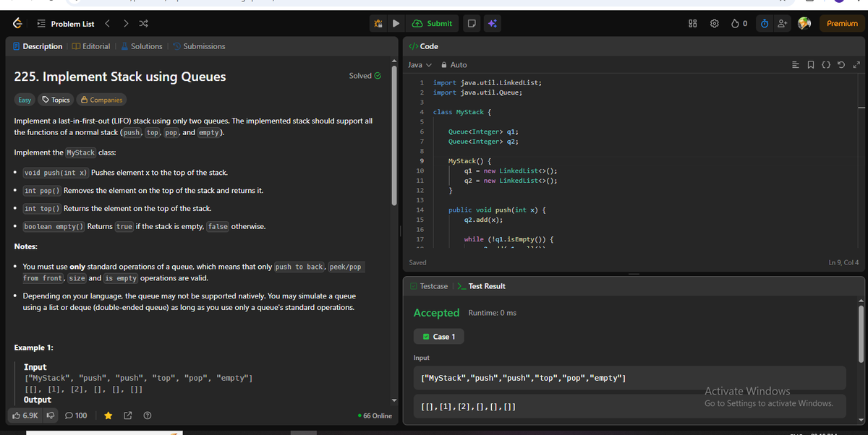
Task: Reset code with the undo arrow icon
Action: tap(841, 65)
